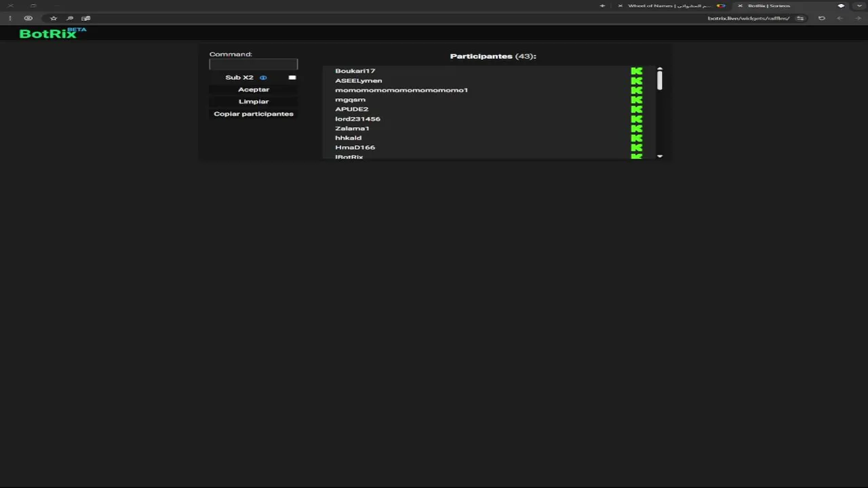
Task: Select participant name Boukari17
Action: (355, 71)
